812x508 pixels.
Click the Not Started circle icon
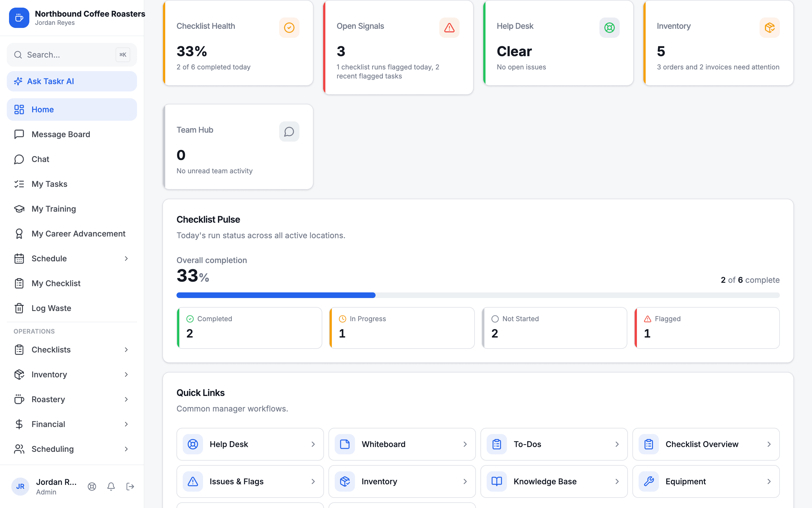[495, 319]
